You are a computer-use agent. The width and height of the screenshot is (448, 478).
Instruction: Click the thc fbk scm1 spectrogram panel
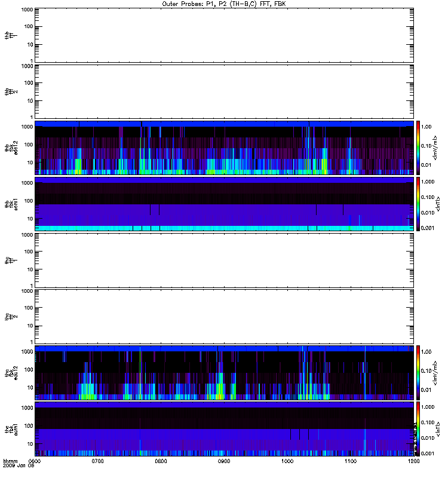[224, 429]
